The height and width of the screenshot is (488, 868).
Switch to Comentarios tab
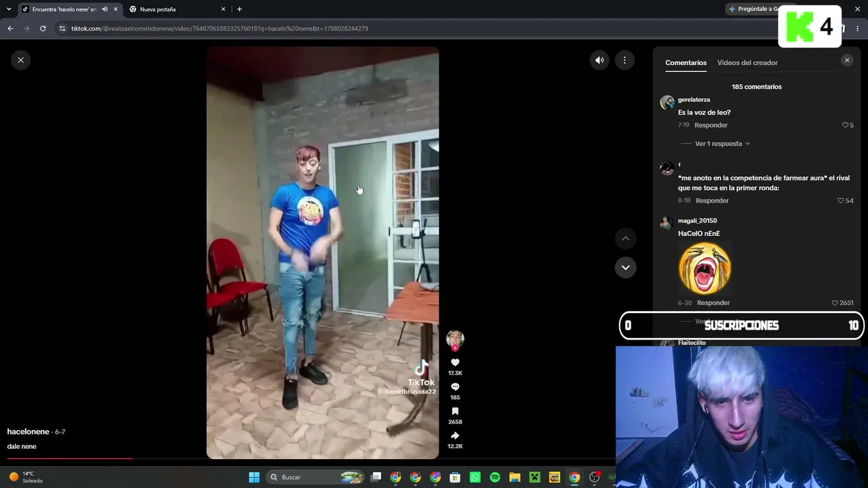coord(686,62)
